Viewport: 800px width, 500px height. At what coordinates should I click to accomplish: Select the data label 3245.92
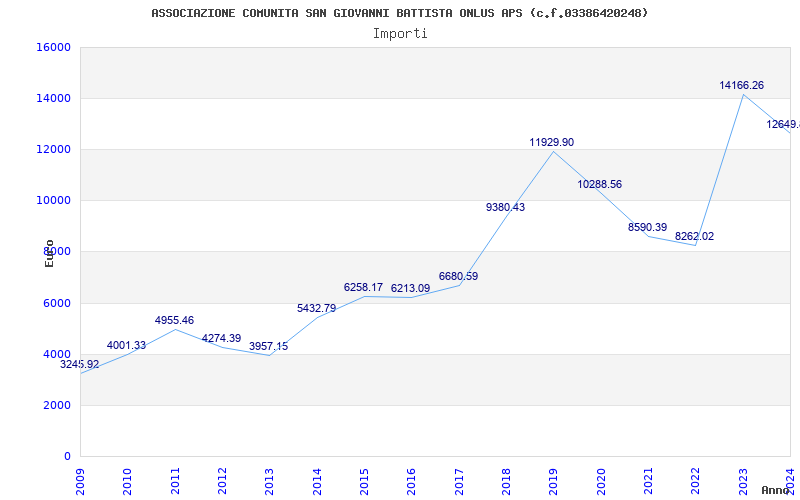coord(80,364)
